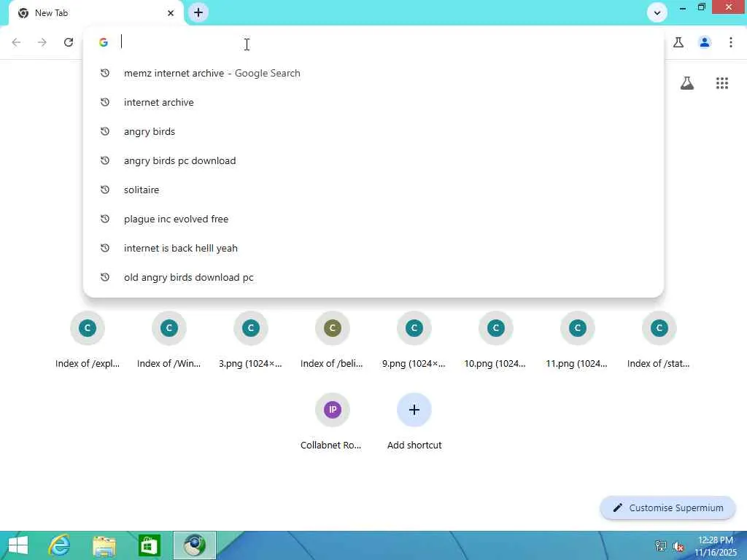The width and height of the screenshot is (747, 560).
Task: Open the labs flask icon in the toolbar
Action: click(x=678, y=42)
